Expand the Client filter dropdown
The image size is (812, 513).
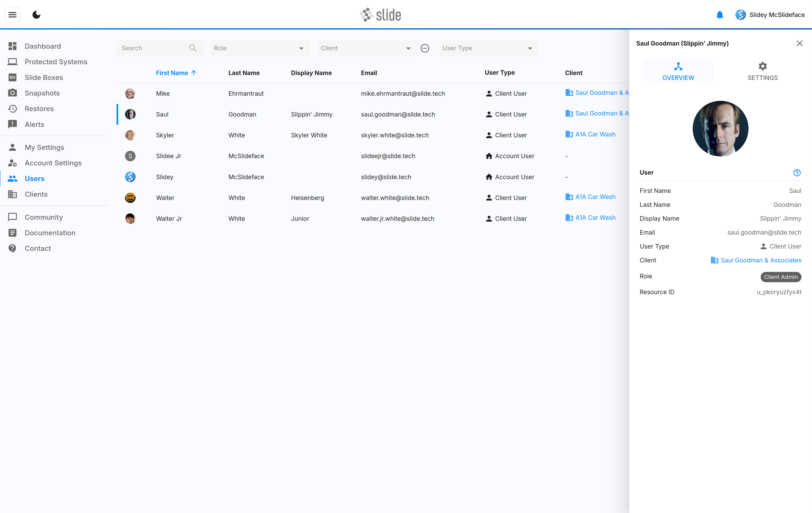point(367,48)
